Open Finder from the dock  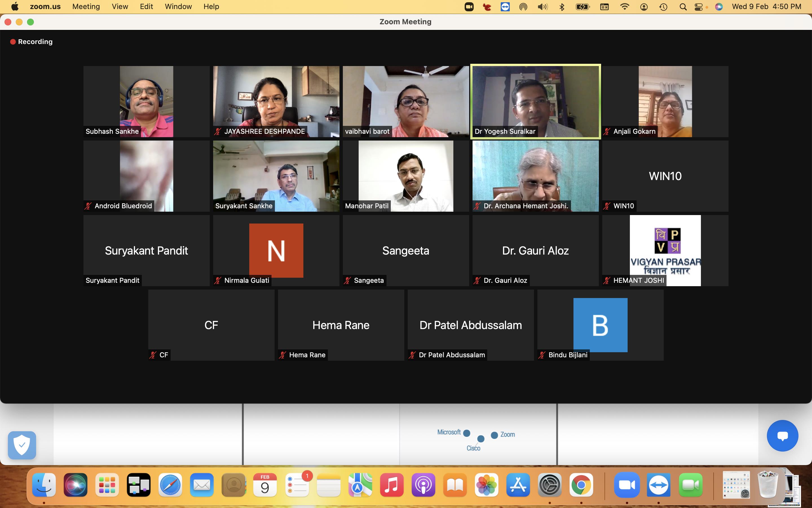[44, 485]
